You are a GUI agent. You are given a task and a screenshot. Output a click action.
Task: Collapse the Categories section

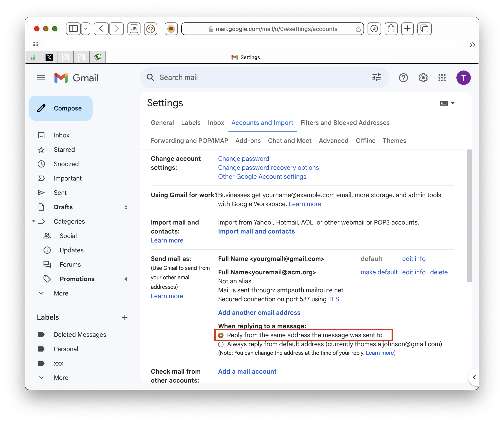34,221
